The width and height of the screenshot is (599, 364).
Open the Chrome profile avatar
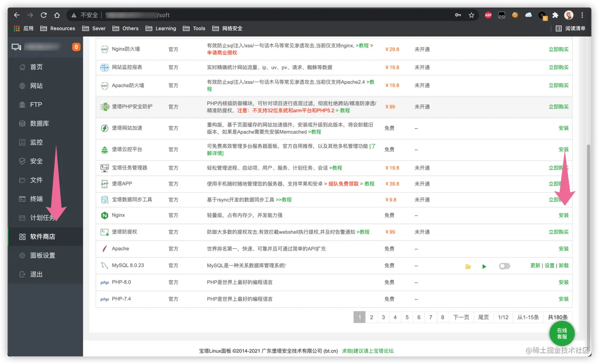[569, 15]
